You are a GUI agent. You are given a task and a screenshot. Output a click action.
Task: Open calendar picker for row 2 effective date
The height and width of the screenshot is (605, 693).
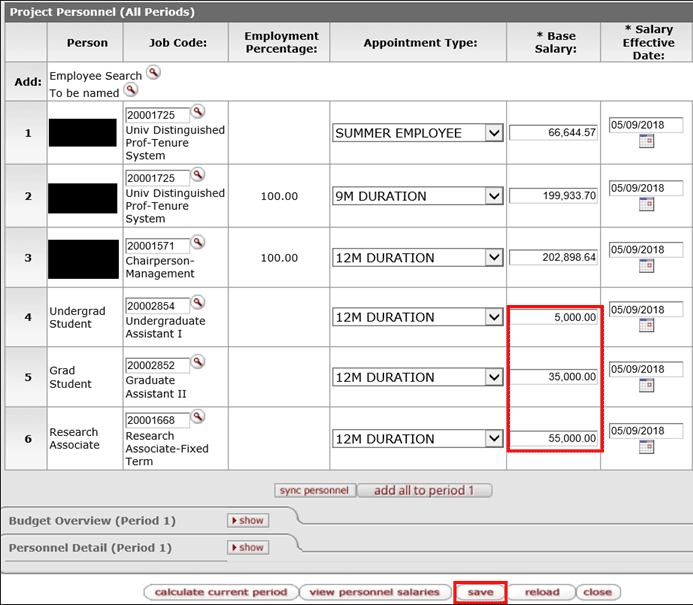coord(646,205)
